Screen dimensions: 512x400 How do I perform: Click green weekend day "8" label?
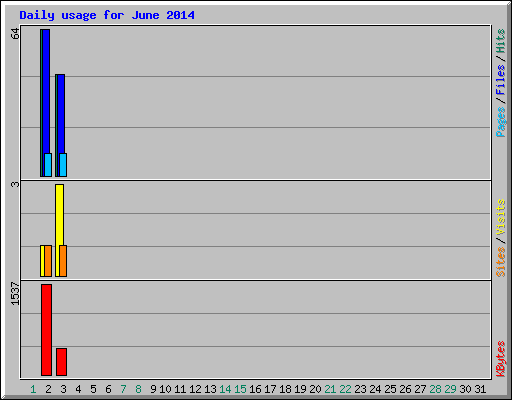[138, 389]
